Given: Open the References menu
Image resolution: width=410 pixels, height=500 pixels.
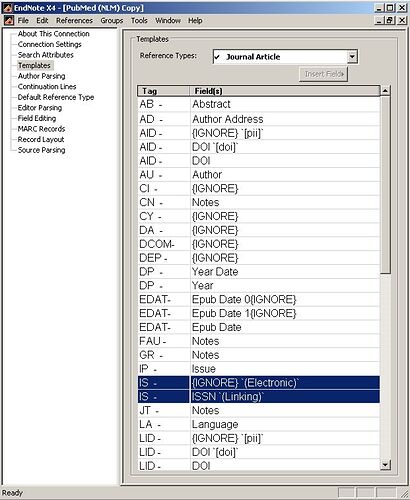Looking at the screenshot, I should [74, 21].
